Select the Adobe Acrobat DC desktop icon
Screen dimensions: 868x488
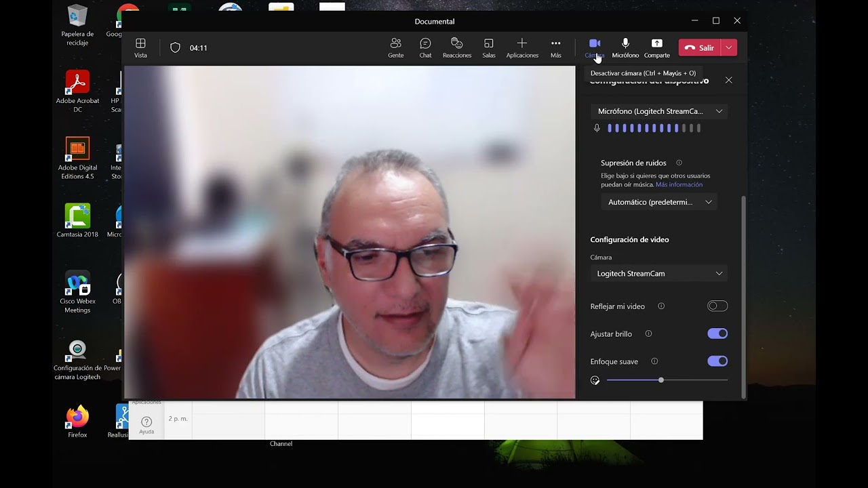click(x=77, y=91)
